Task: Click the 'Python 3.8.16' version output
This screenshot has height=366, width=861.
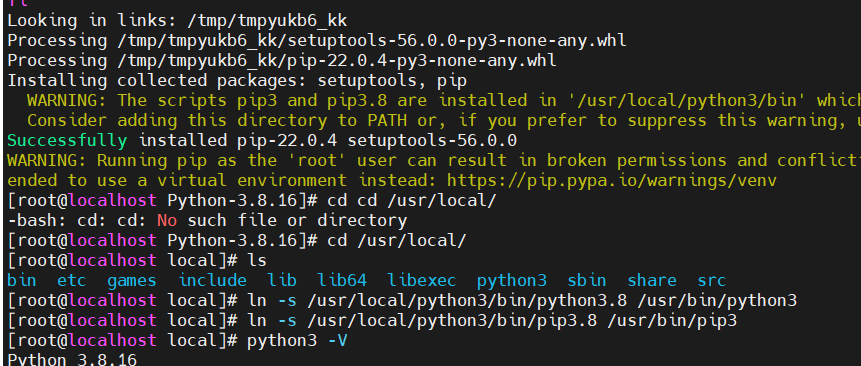Action: (x=72, y=360)
